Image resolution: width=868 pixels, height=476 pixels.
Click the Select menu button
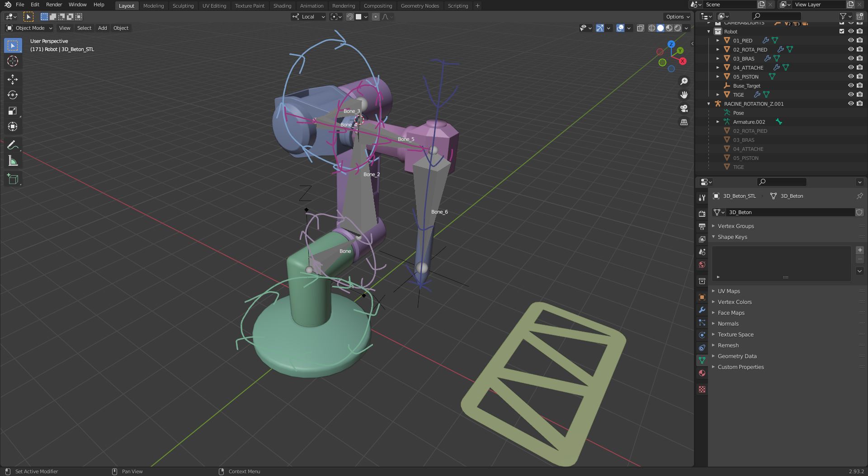(84, 28)
